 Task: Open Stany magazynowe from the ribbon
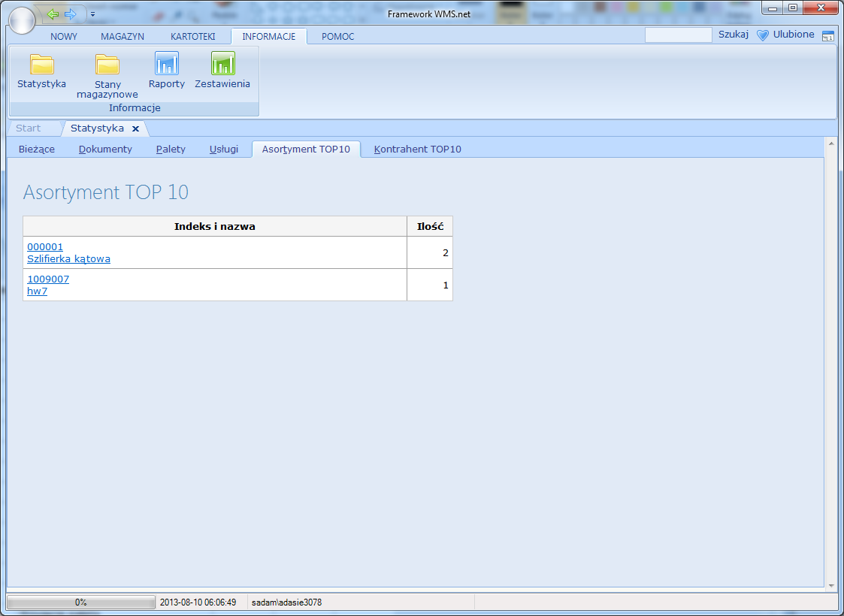[x=107, y=65]
